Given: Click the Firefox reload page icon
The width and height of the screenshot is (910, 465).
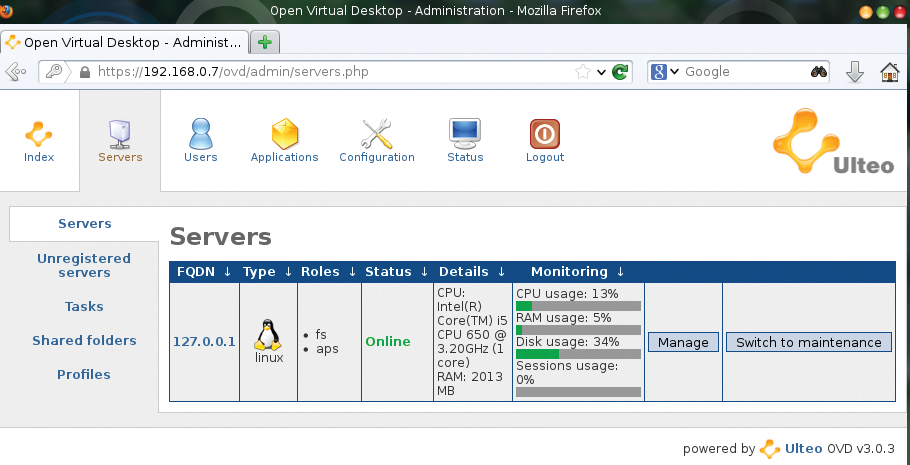Looking at the screenshot, I should [621, 72].
